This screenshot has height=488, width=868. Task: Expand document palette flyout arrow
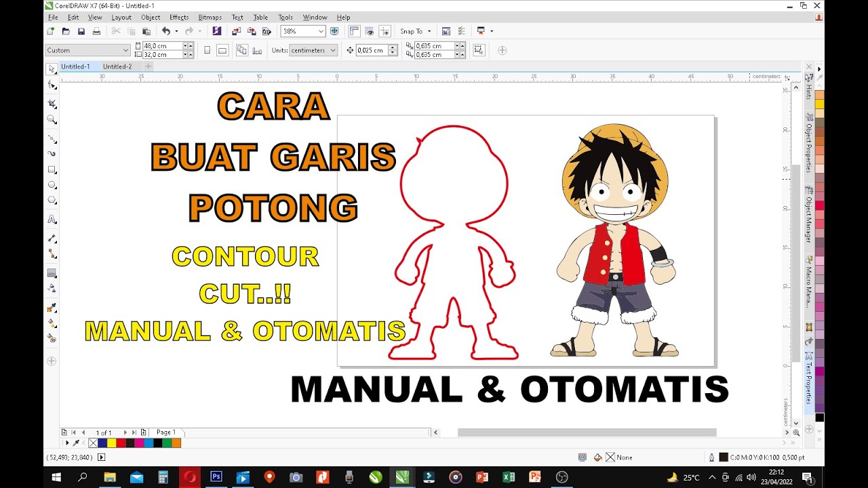(x=67, y=443)
